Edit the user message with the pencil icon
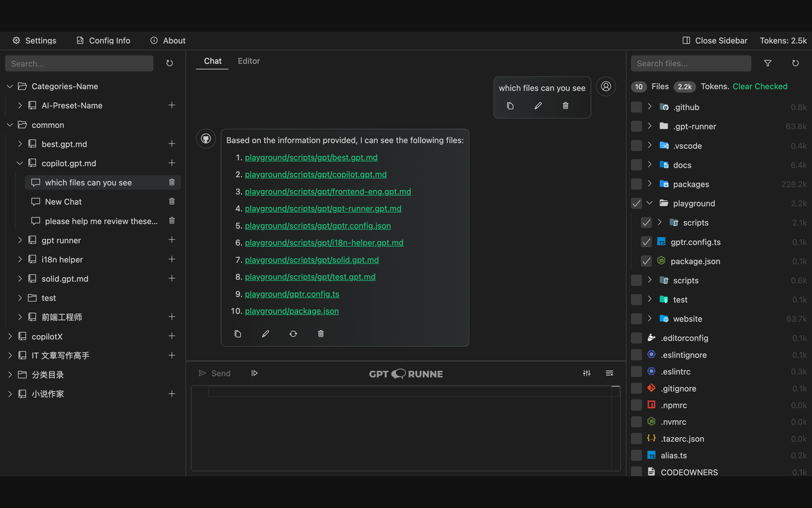This screenshot has width=812, height=508. click(538, 106)
